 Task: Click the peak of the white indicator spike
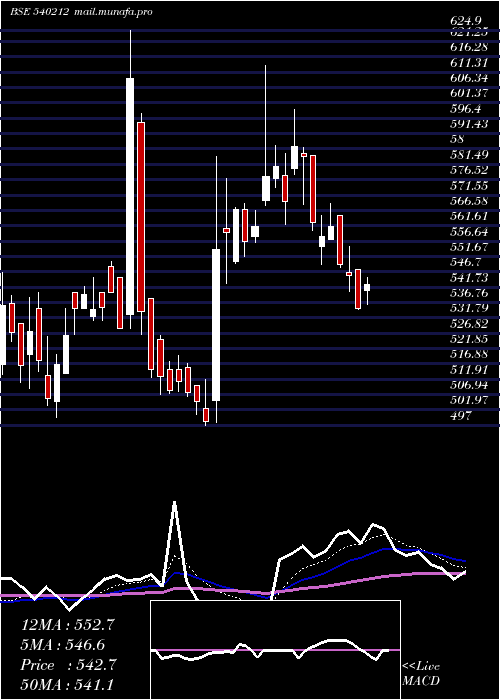pyautogui.click(x=175, y=503)
